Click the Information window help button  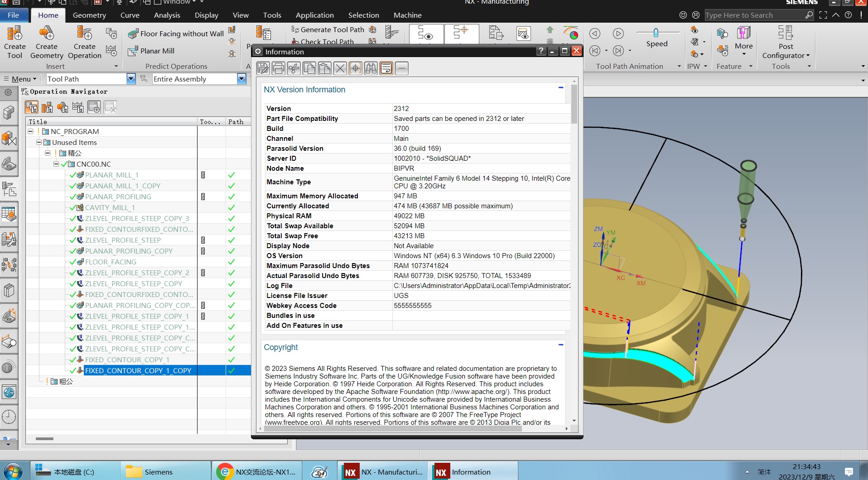click(541, 51)
